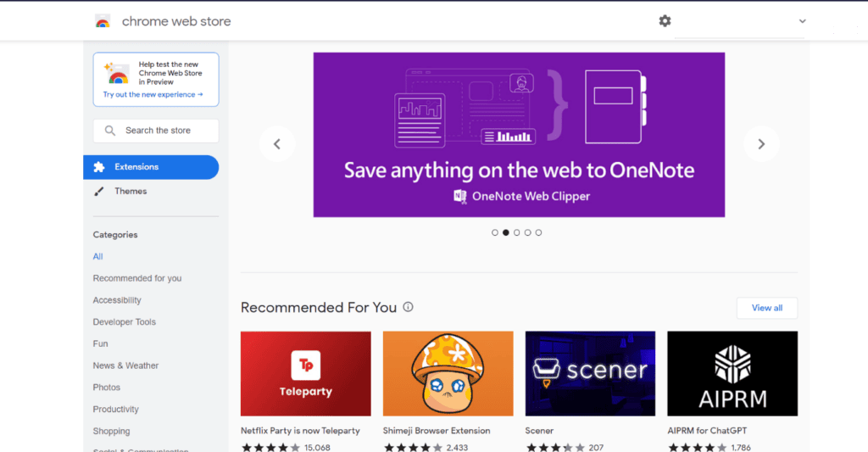
Task: Click the search magnifier icon
Action: [110, 131]
